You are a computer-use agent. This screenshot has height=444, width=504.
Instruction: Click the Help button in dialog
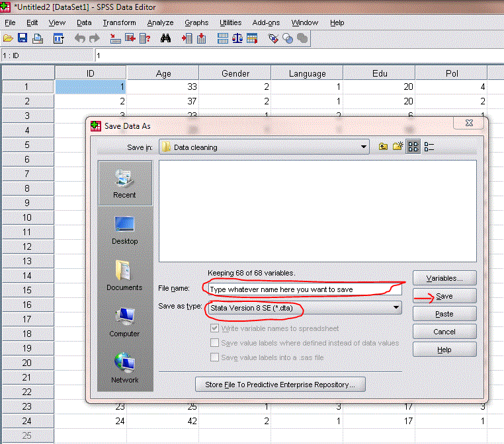pos(444,350)
